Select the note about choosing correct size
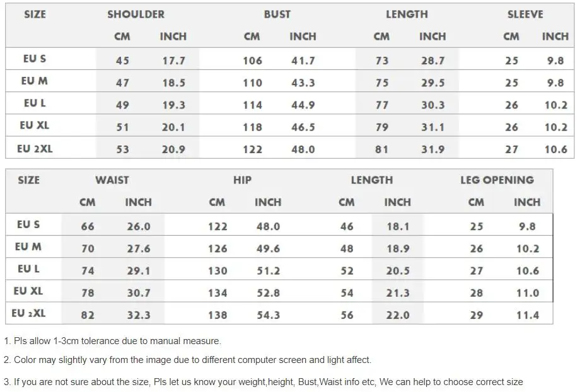580x392 pixels. pyautogui.click(x=263, y=382)
